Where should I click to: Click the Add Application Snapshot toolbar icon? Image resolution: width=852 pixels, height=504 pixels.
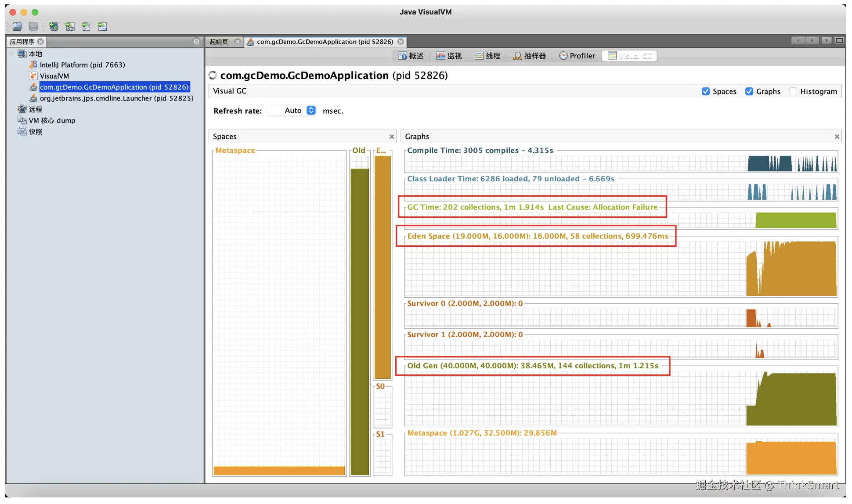102,27
